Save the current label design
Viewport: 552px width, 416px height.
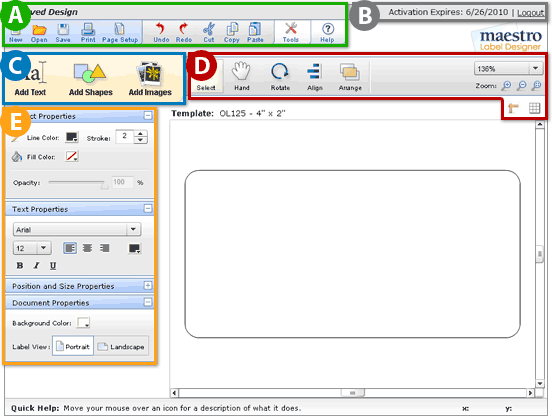click(x=63, y=33)
